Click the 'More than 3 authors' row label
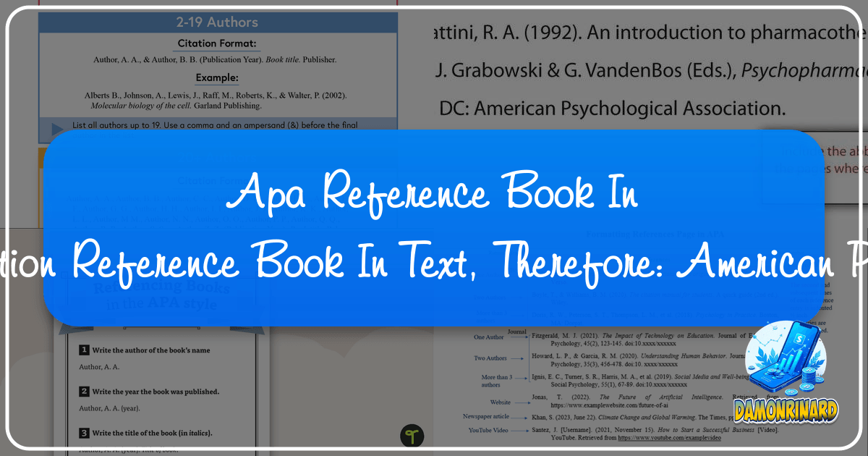 point(496,381)
